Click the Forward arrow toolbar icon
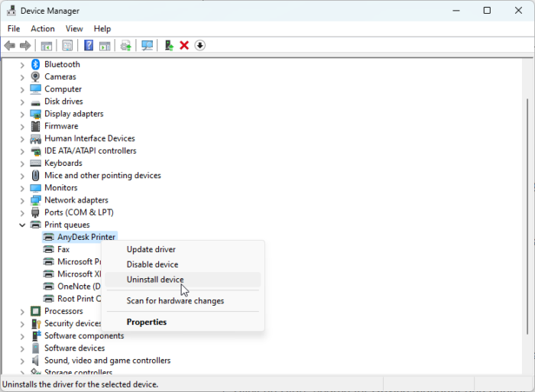Viewport: 535px width, 392px height. point(25,45)
